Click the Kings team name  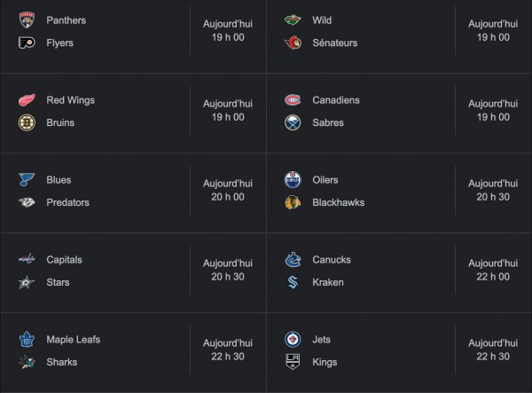pos(325,362)
